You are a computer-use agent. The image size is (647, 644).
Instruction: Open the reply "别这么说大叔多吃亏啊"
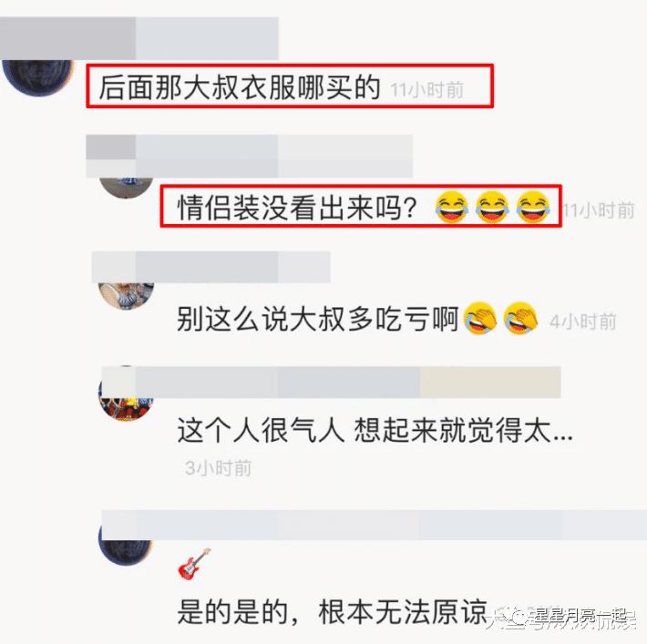[318, 319]
